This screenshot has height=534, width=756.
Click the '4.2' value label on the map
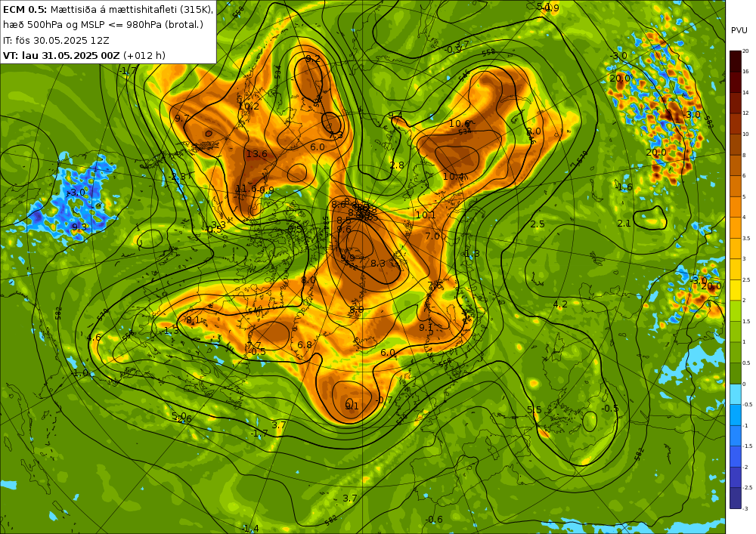click(x=560, y=304)
